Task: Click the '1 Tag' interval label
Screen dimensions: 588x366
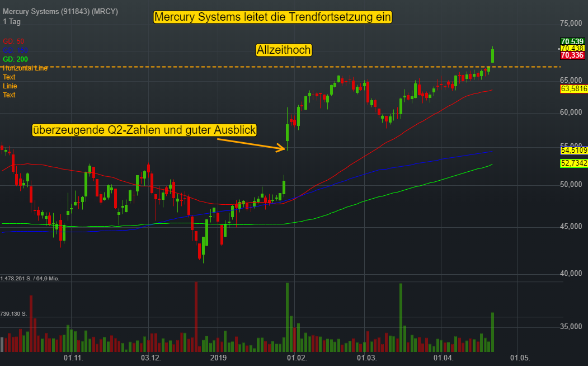Action: [x=12, y=21]
